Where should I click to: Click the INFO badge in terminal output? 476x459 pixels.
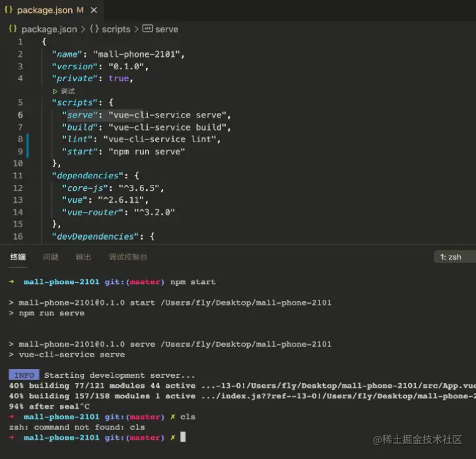(24, 375)
